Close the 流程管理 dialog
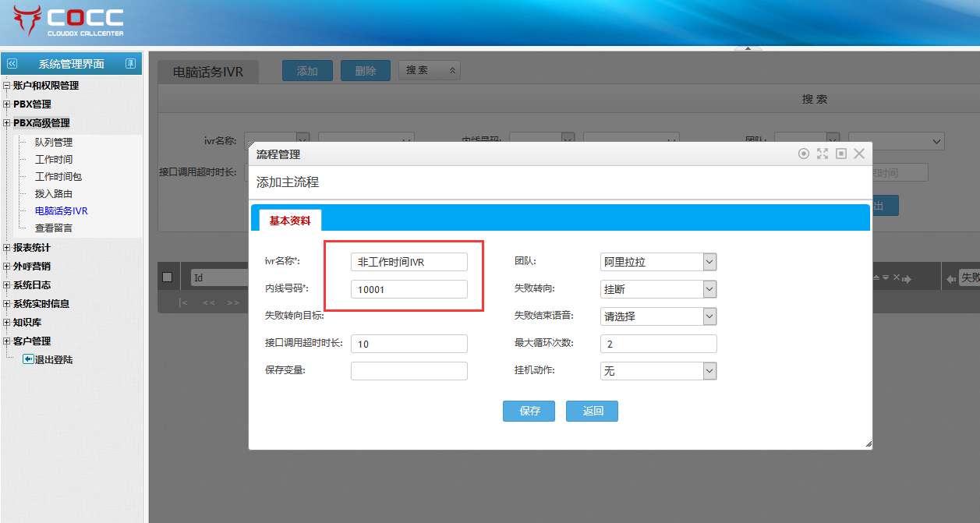The height and width of the screenshot is (523, 980). pos(859,154)
